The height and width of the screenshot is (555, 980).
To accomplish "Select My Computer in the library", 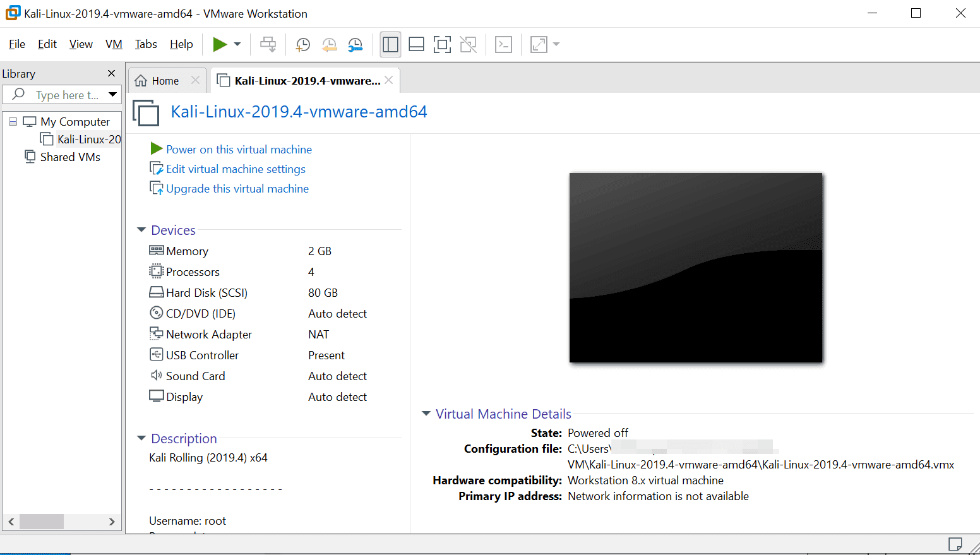I will (75, 121).
